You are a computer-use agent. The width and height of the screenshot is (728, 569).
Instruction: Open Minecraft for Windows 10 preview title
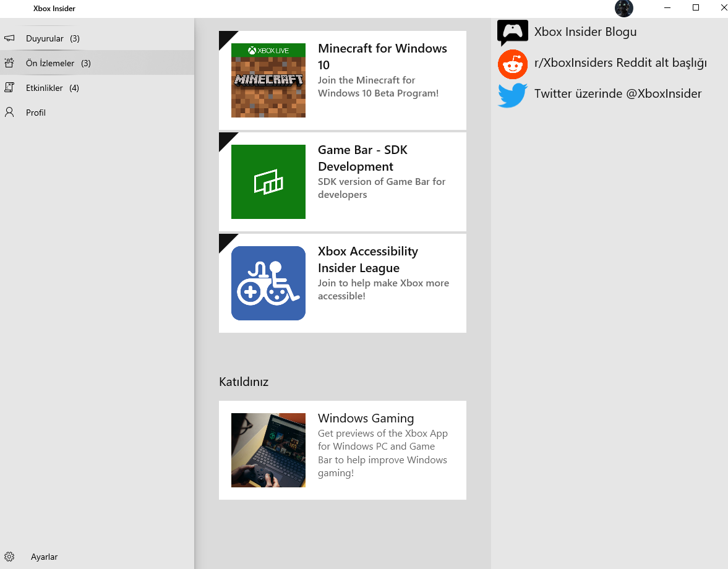pyautogui.click(x=382, y=57)
